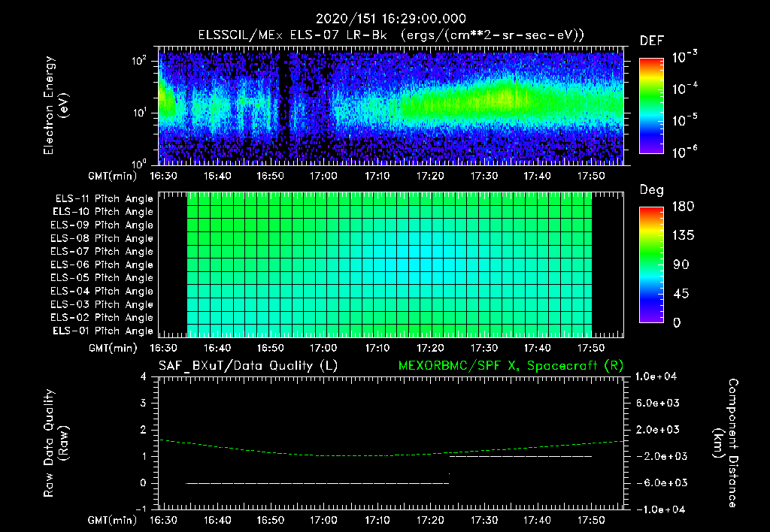The width and height of the screenshot is (770, 532).
Task: Click 17:10 on the data quality time axis
Action: click(377, 520)
